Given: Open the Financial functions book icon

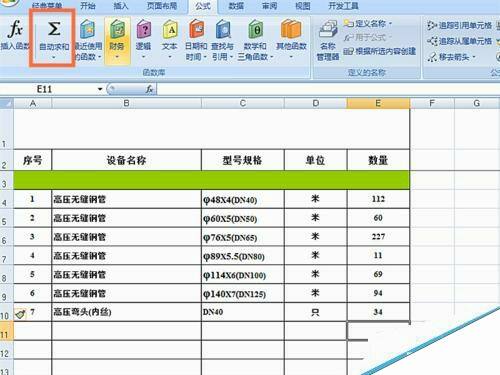Looking at the screenshot, I should pos(117,29).
